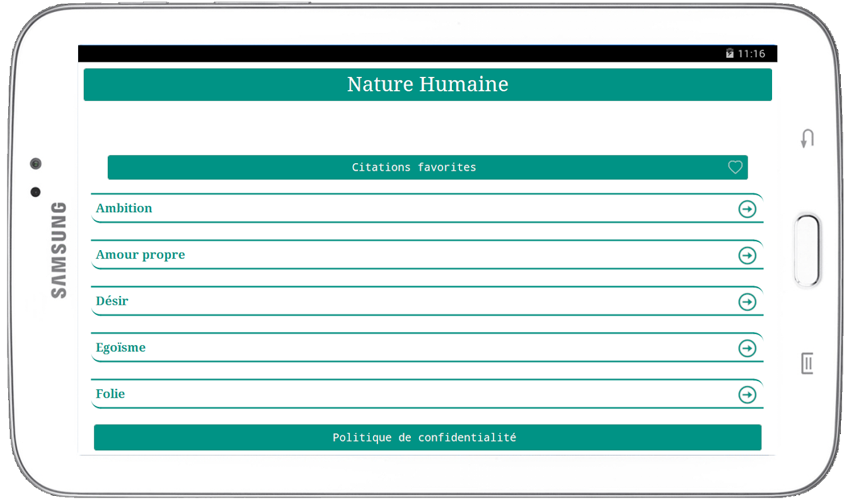Choose the Amour propre category label
Viewport: 854px width, 504px height.
pyautogui.click(x=141, y=255)
